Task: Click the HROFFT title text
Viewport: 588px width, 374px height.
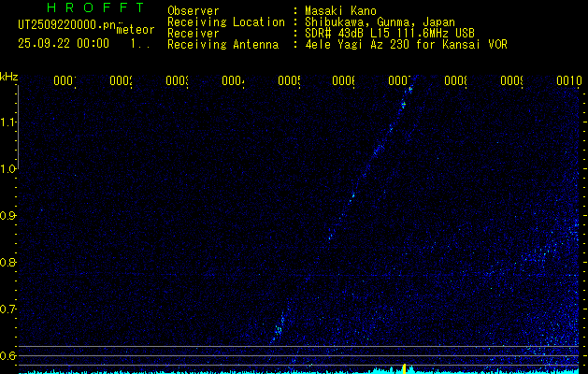Action: point(95,7)
